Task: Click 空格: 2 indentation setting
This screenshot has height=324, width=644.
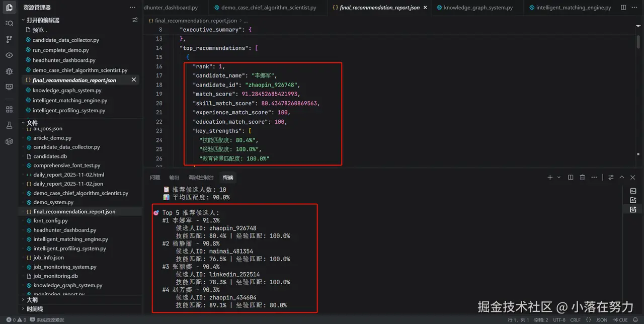Action: click(x=541, y=320)
